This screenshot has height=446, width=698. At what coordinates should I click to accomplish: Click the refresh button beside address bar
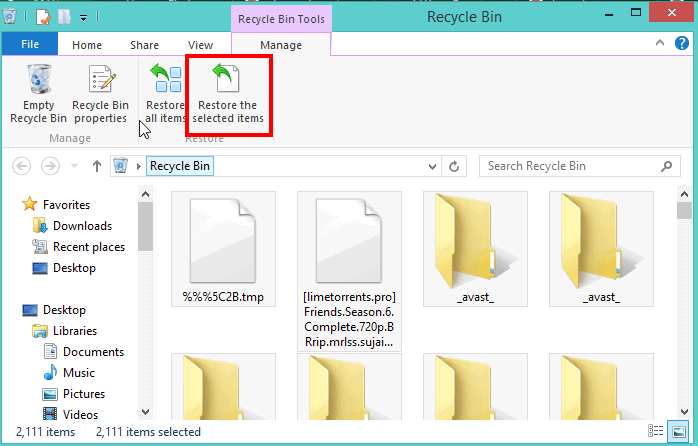point(454,166)
